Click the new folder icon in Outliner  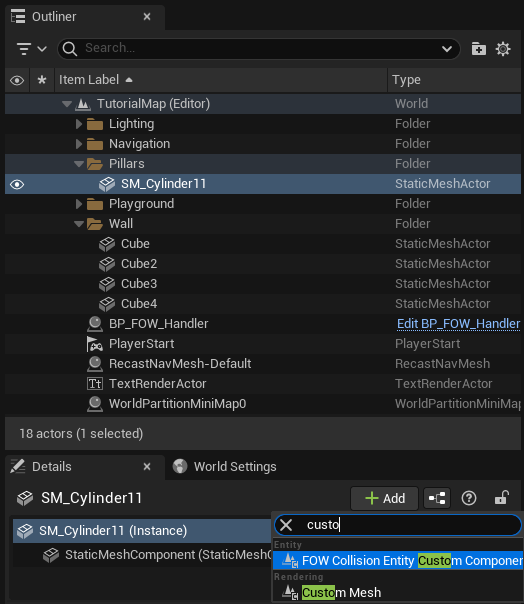[479, 49]
